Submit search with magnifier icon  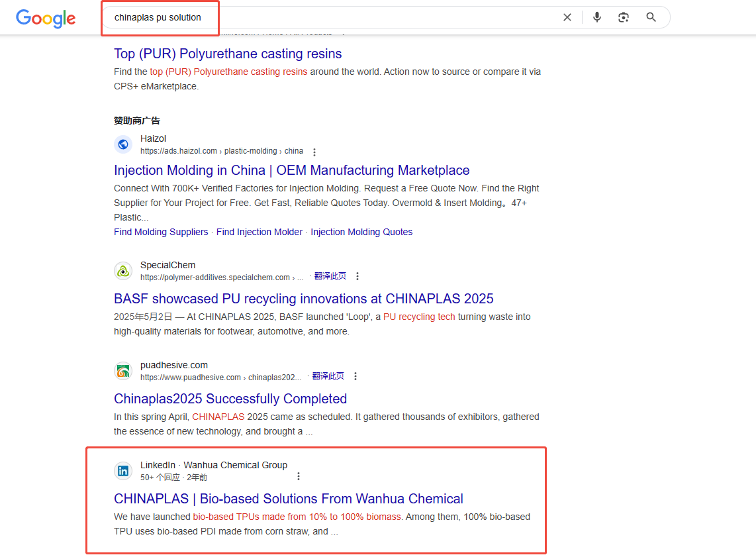click(x=651, y=17)
